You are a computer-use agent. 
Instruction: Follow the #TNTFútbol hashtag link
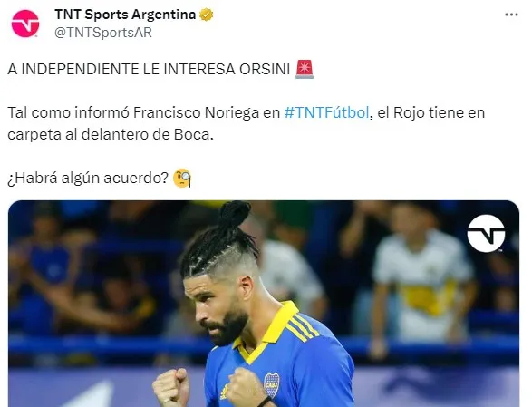coord(326,112)
